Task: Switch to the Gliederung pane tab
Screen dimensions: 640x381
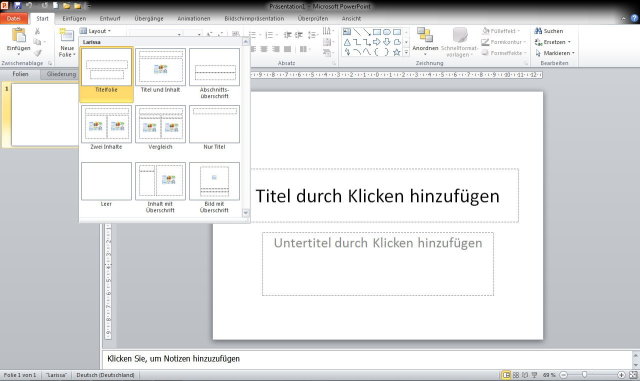Action: click(61, 74)
